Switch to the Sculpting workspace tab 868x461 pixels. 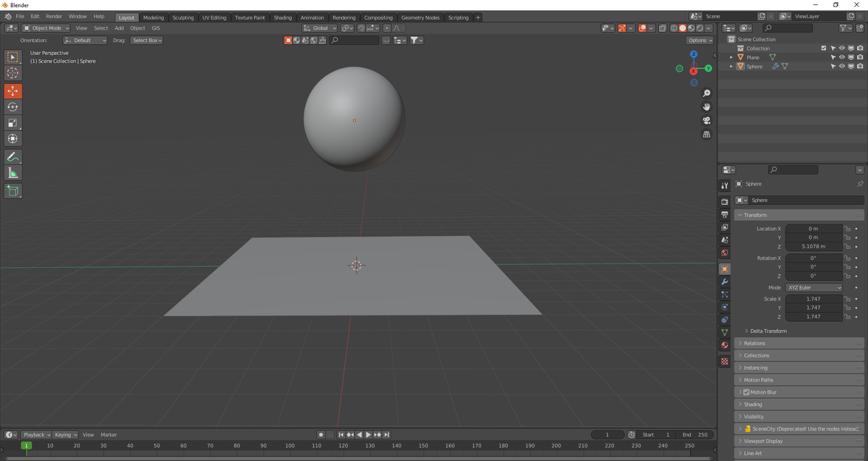[x=183, y=17]
